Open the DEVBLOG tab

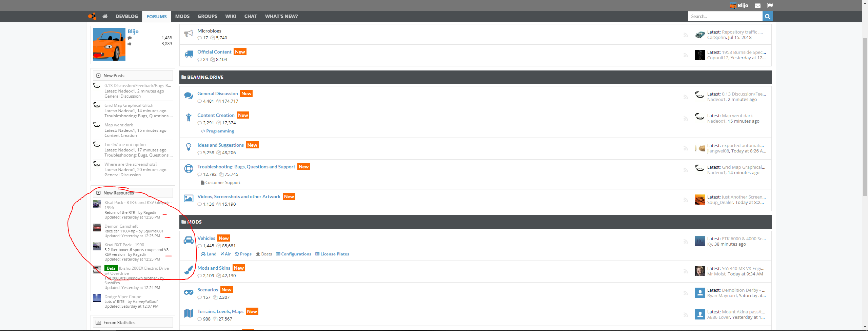click(127, 16)
